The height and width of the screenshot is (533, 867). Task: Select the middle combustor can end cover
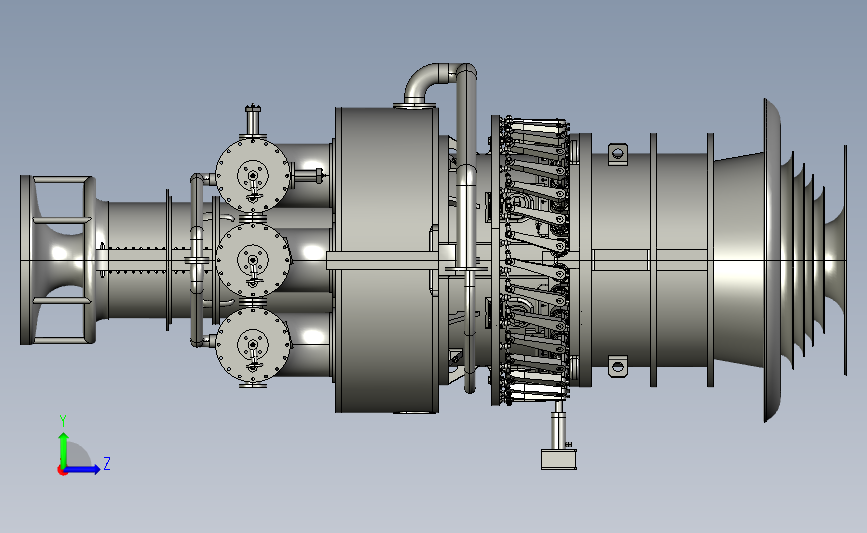253,260
